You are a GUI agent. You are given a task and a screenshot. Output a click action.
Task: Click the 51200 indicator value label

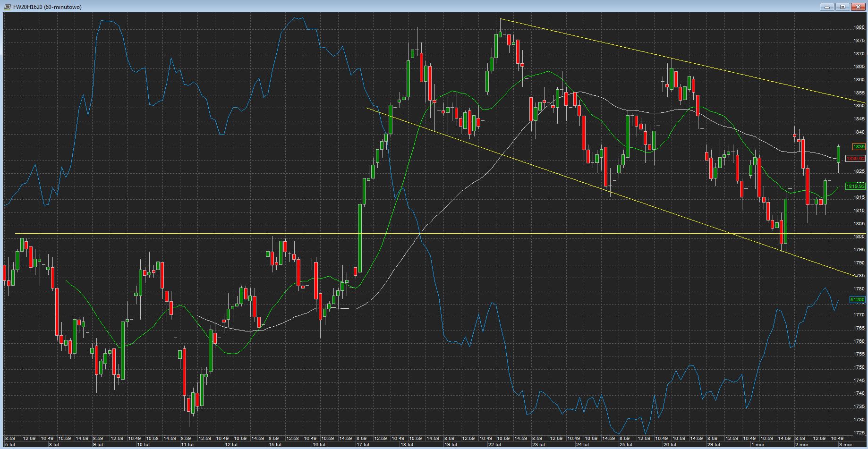(858, 300)
